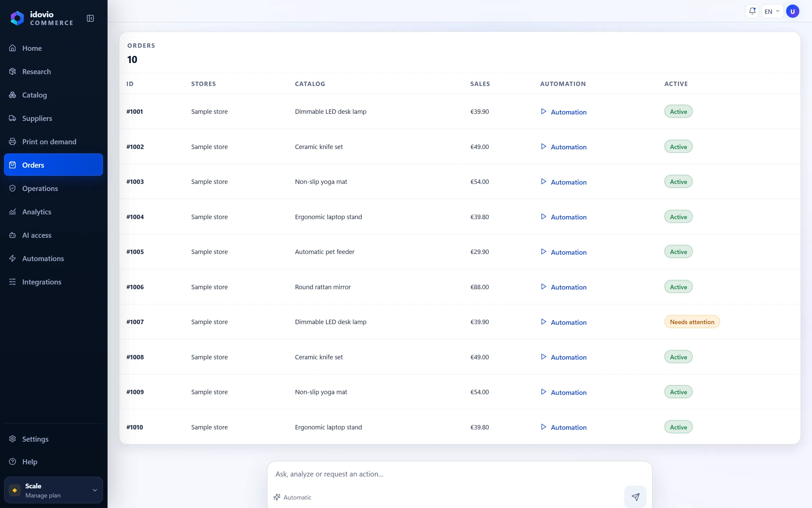Open the Automation link for order #1002
This screenshot has height=508, width=812.
[x=564, y=147]
